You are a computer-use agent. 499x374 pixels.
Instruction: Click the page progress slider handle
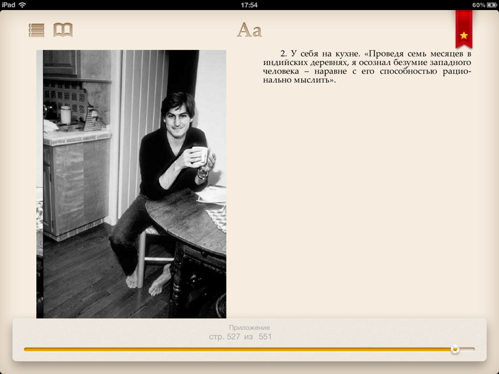pos(455,349)
